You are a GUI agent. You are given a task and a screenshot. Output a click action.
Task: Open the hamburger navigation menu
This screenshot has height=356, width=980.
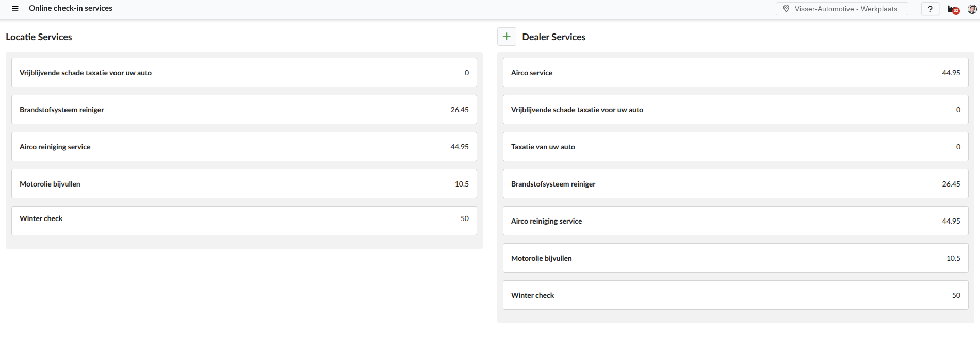15,9
